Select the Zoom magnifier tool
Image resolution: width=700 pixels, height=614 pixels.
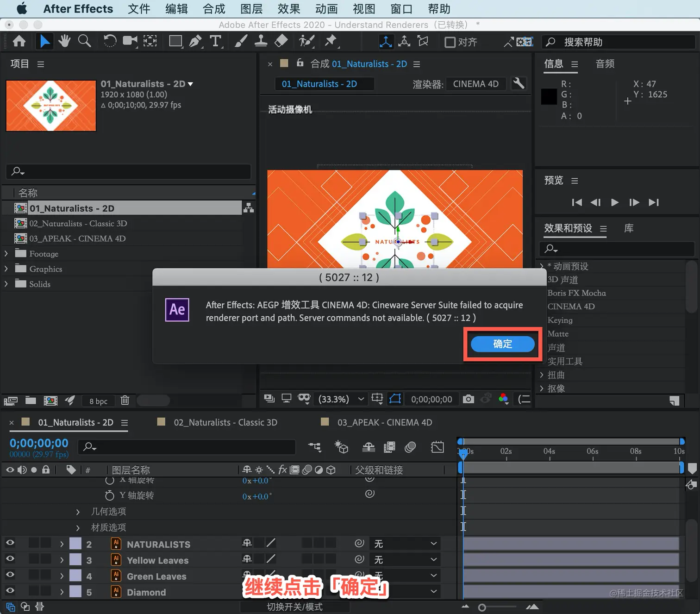84,42
